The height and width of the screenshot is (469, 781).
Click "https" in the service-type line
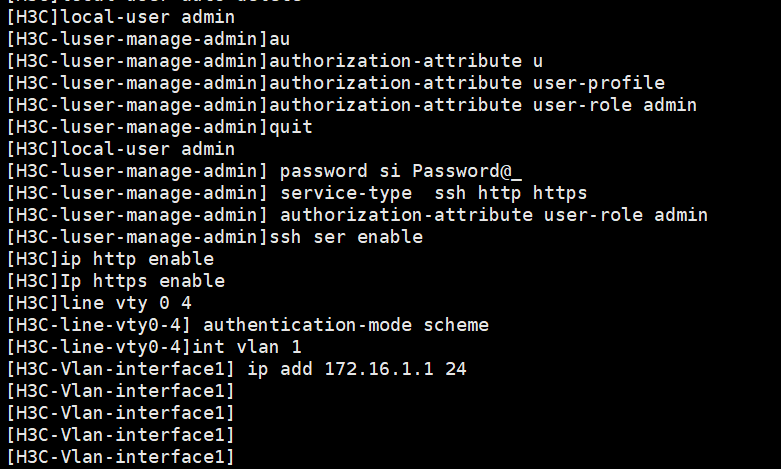click(x=560, y=193)
